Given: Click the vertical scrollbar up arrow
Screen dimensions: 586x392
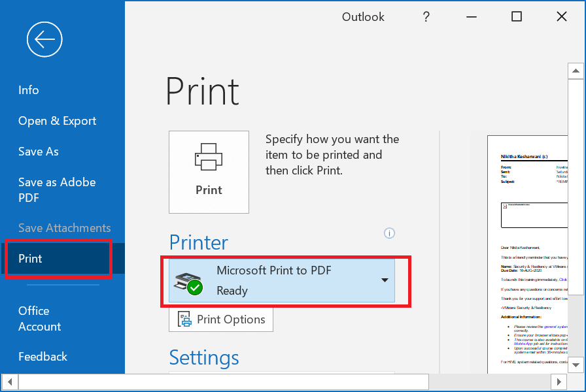Looking at the screenshot, I should [x=576, y=71].
